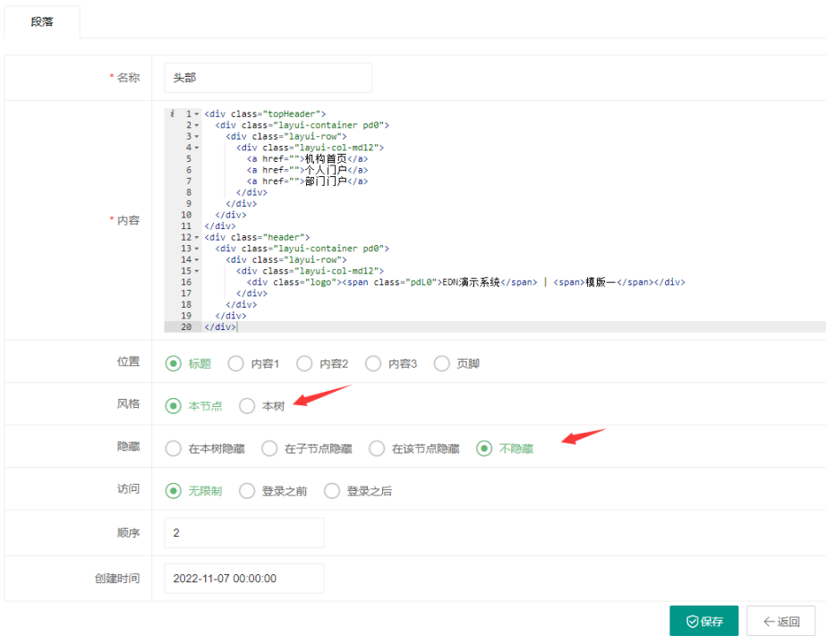
Task: Click the 返回 button
Action: point(780,622)
